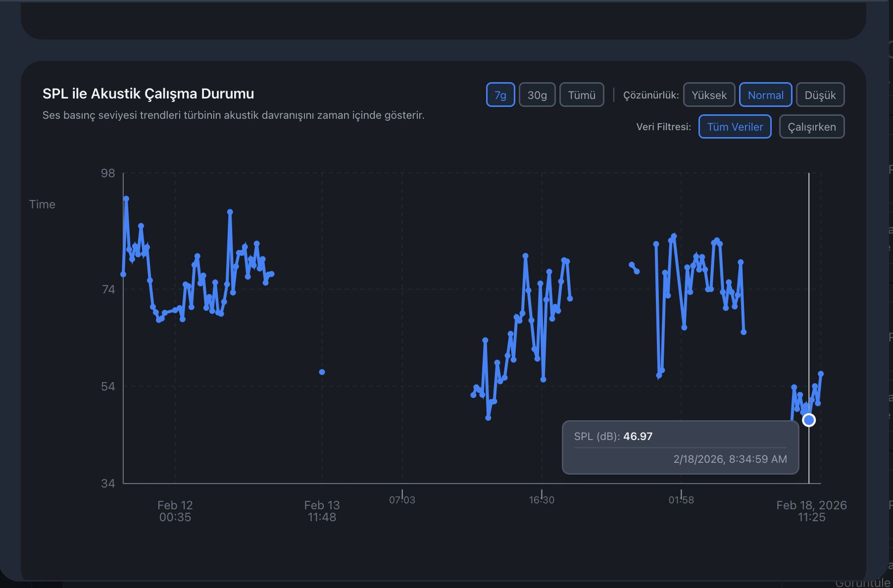Set resolution to Yüksek
The height and width of the screenshot is (588, 893).
click(709, 95)
